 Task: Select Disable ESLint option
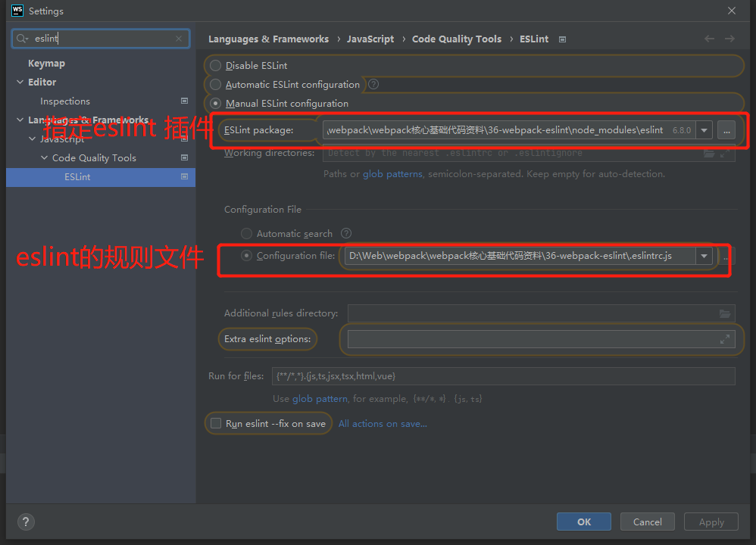[x=216, y=66]
